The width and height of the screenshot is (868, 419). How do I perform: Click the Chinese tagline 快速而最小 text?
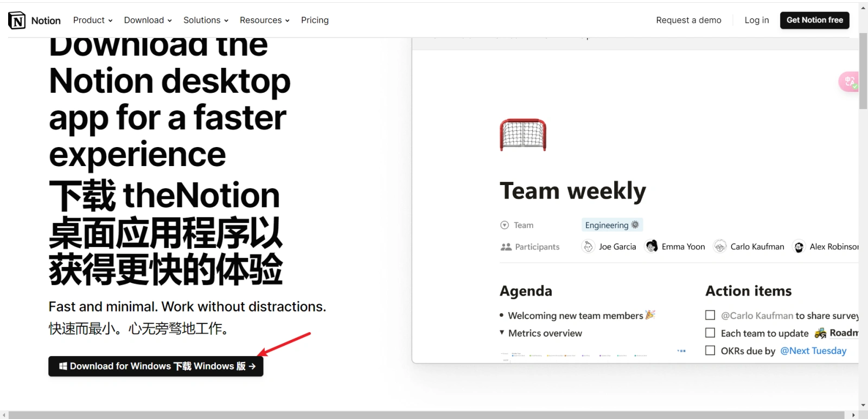coord(138,328)
